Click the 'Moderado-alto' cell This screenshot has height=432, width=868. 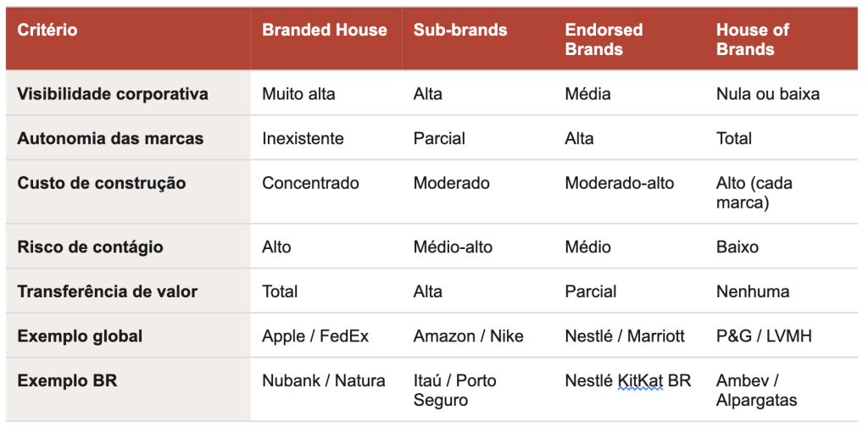(620, 183)
